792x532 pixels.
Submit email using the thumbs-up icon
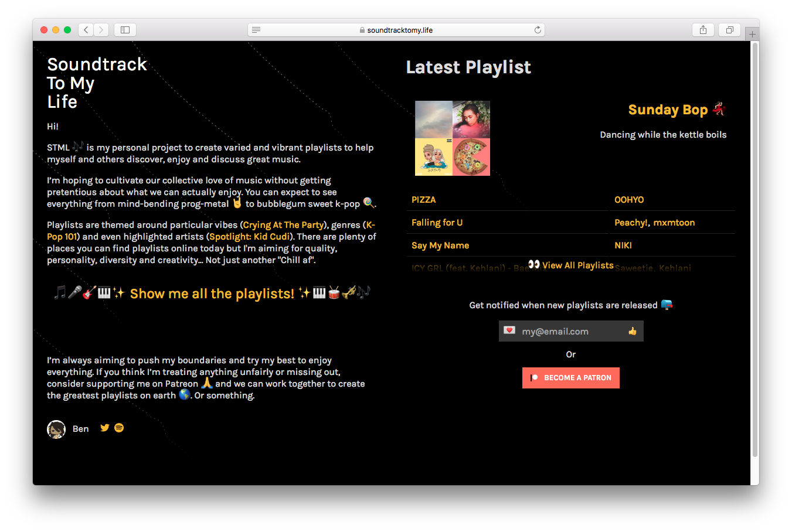tap(632, 330)
